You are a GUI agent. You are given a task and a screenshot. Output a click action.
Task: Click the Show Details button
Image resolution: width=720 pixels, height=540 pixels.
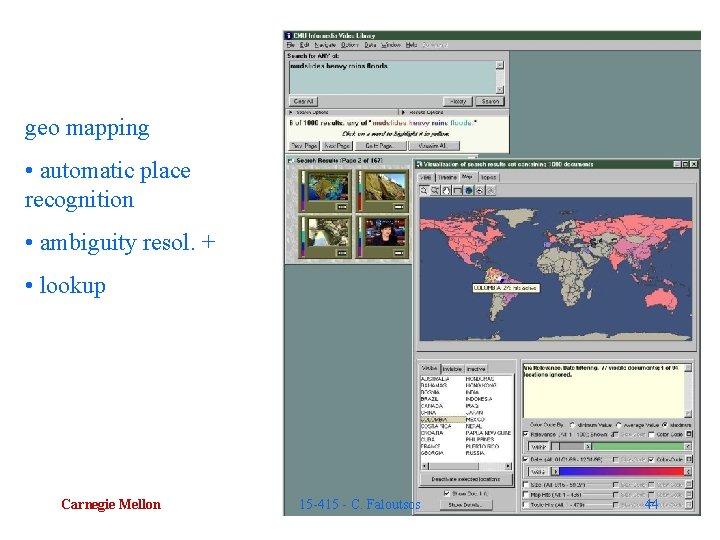tap(466, 505)
